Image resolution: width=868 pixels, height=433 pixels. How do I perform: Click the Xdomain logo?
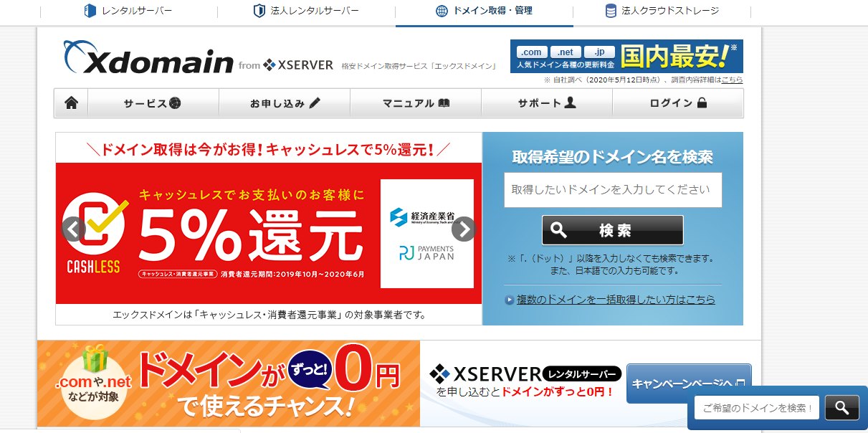click(x=148, y=59)
